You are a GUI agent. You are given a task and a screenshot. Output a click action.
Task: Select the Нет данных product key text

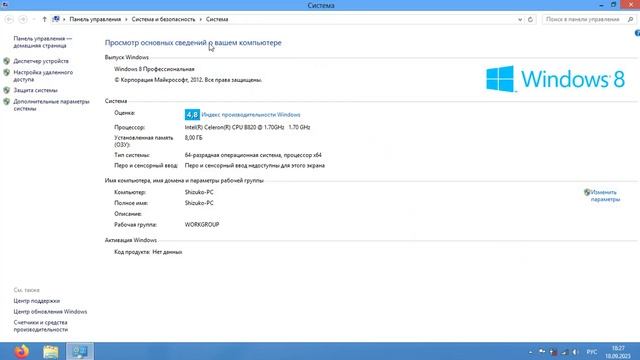click(x=167, y=252)
